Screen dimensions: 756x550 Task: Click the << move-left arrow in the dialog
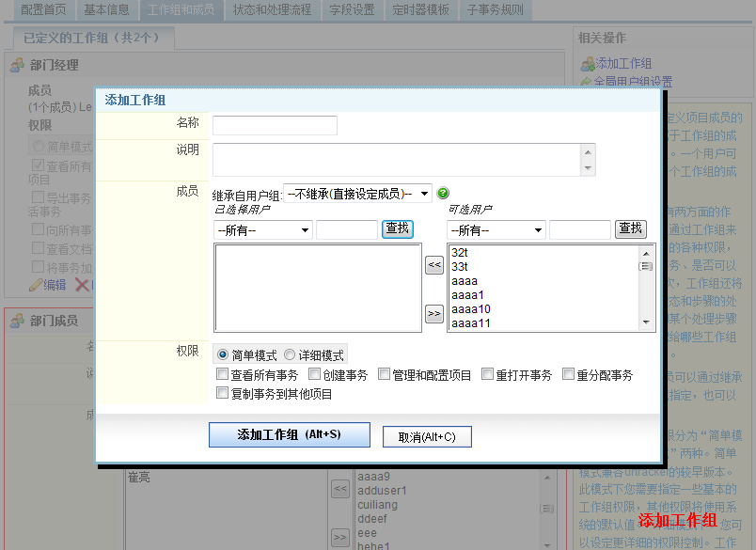point(433,266)
